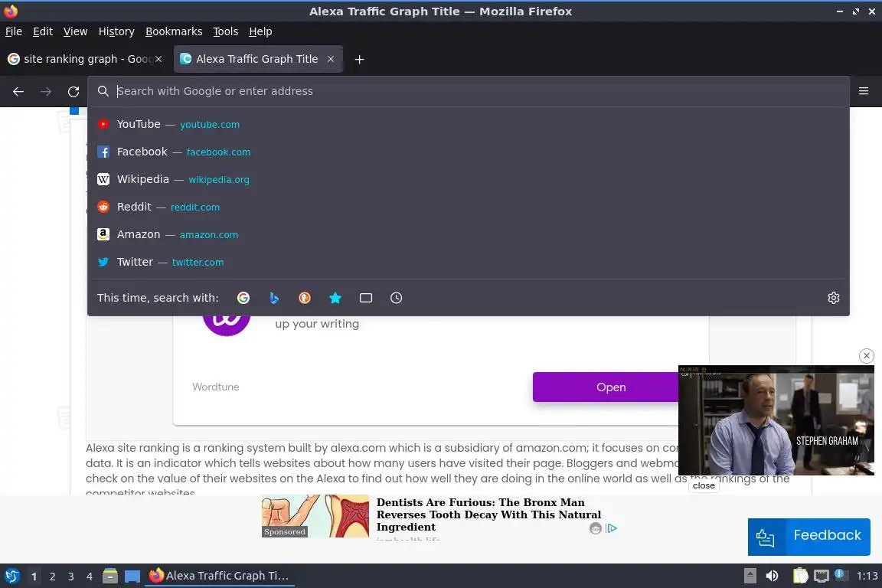Viewport: 882px width, 588px height.
Task: Open the clipboard tray icon
Action: pos(800,576)
